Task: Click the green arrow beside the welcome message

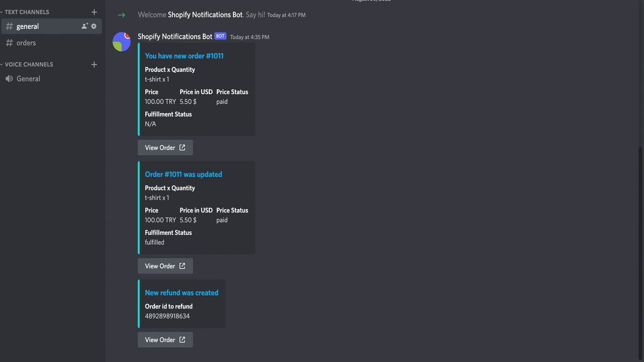Action: tap(121, 15)
